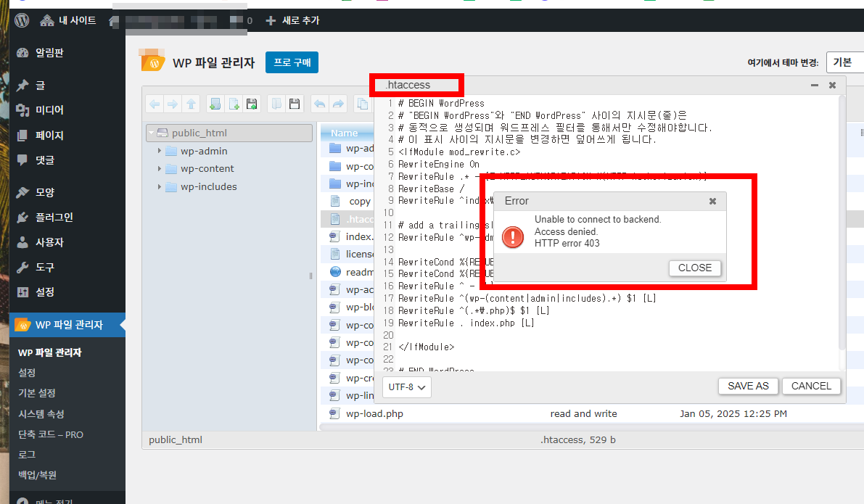
Task: Open 기본 설정 submenu item
Action: point(37,393)
